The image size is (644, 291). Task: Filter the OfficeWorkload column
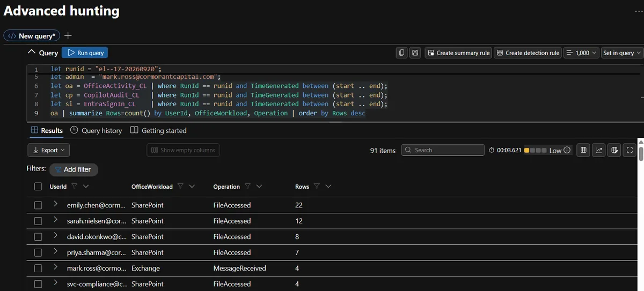click(180, 186)
